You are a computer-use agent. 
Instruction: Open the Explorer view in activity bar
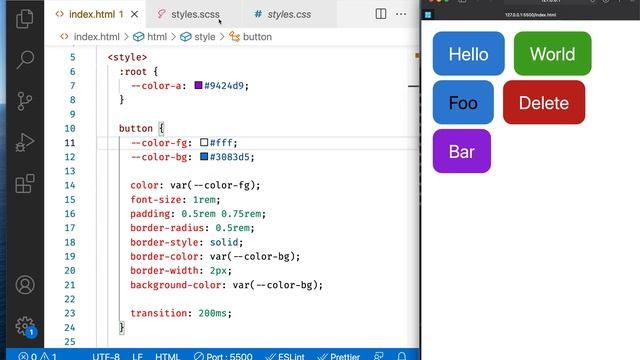[x=24, y=19]
